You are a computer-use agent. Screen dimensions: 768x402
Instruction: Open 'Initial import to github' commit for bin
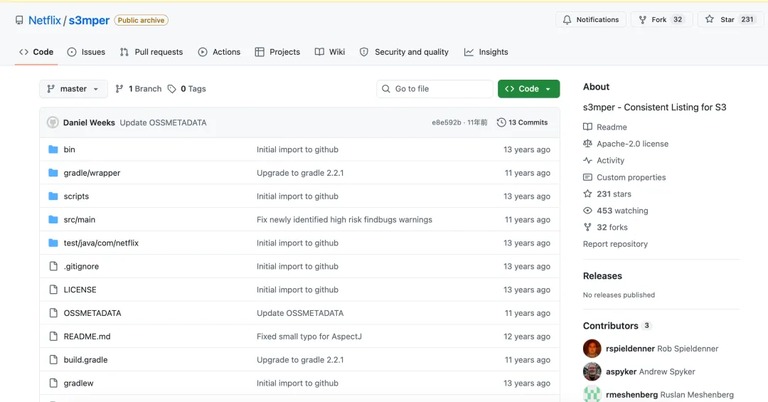297,149
